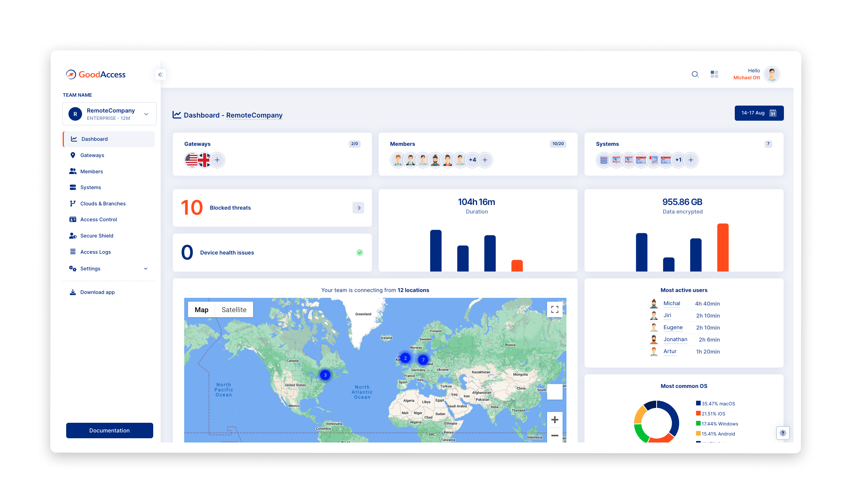Select the Map view toggle

click(201, 310)
